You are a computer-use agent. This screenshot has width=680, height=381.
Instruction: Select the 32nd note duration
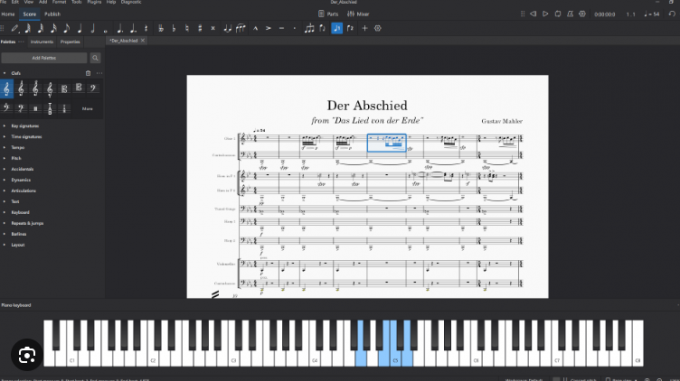(41, 29)
